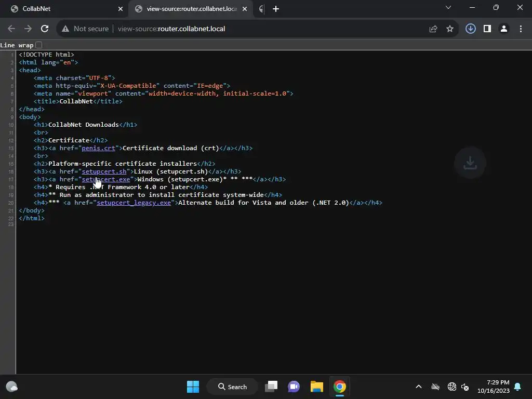Go forward using the browser forward arrow

coord(28,29)
